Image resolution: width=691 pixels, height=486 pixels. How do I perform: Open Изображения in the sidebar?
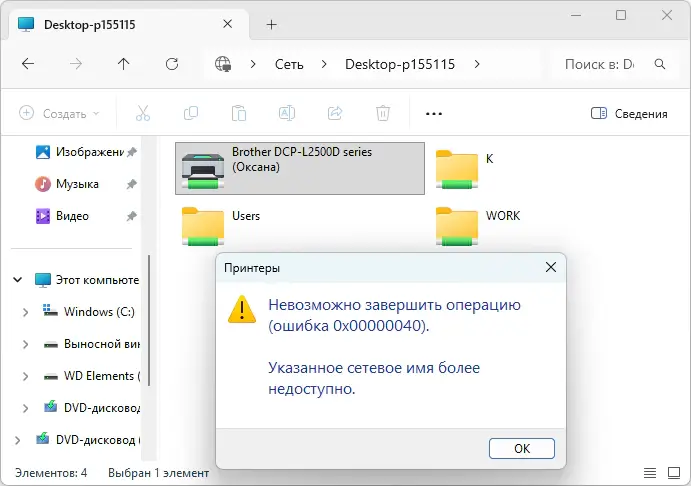(x=80, y=152)
